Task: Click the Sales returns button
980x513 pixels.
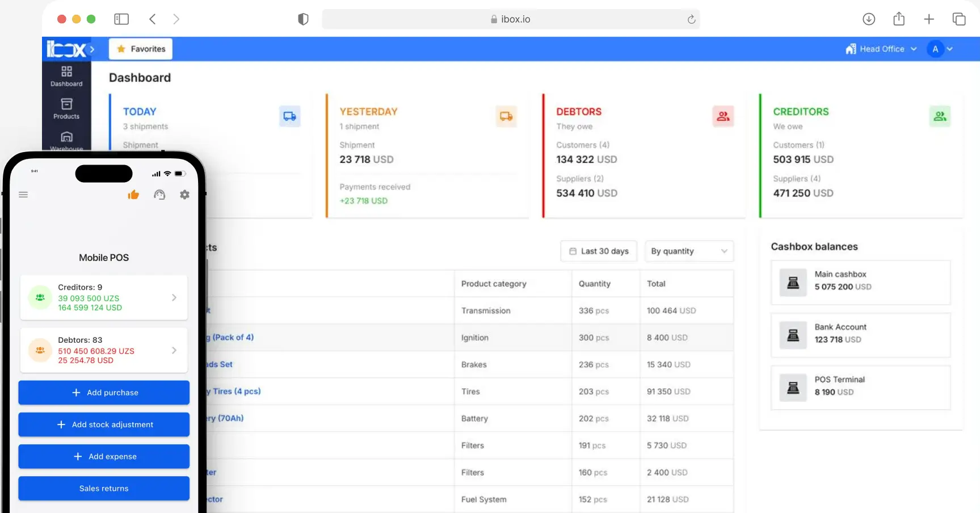Action: tap(103, 488)
